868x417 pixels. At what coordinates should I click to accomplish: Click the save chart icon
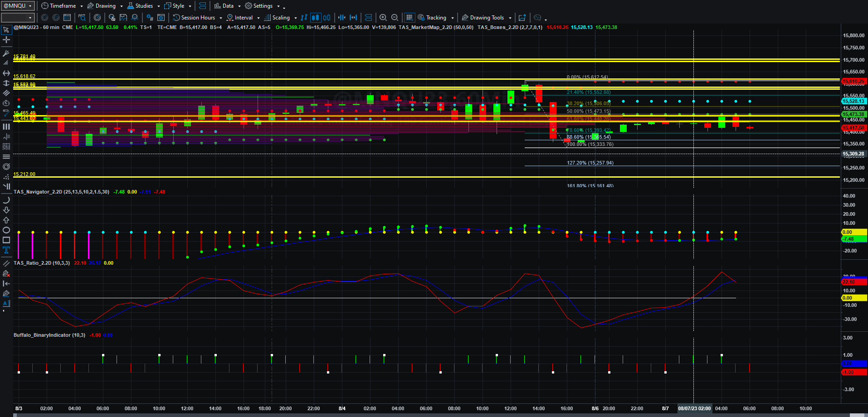tap(123, 18)
